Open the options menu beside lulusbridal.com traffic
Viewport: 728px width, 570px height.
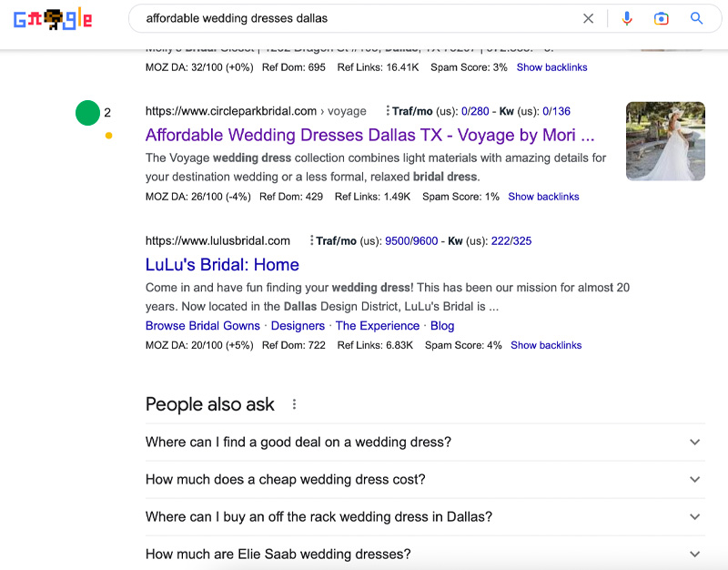click(x=311, y=240)
